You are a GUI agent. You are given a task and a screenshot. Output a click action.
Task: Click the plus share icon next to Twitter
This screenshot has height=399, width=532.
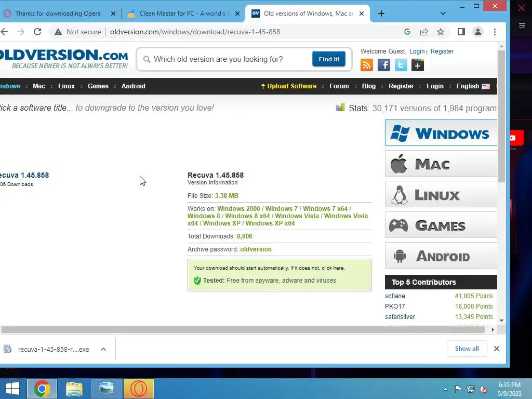point(418,65)
